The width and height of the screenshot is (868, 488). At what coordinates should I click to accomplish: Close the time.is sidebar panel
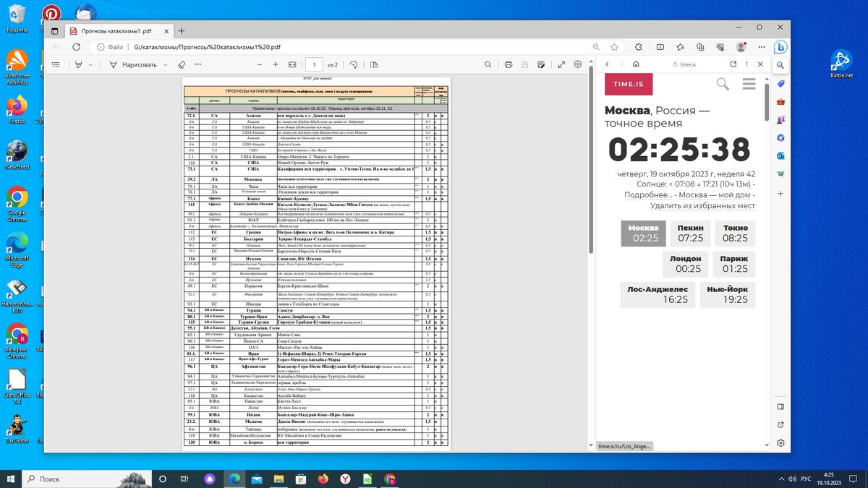click(760, 64)
